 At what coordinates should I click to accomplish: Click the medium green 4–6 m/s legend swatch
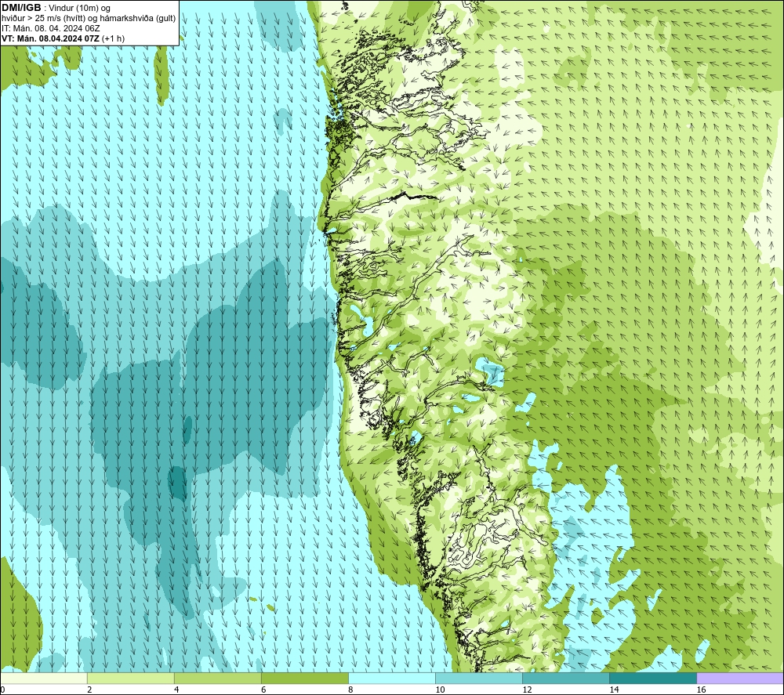[x=218, y=678]
